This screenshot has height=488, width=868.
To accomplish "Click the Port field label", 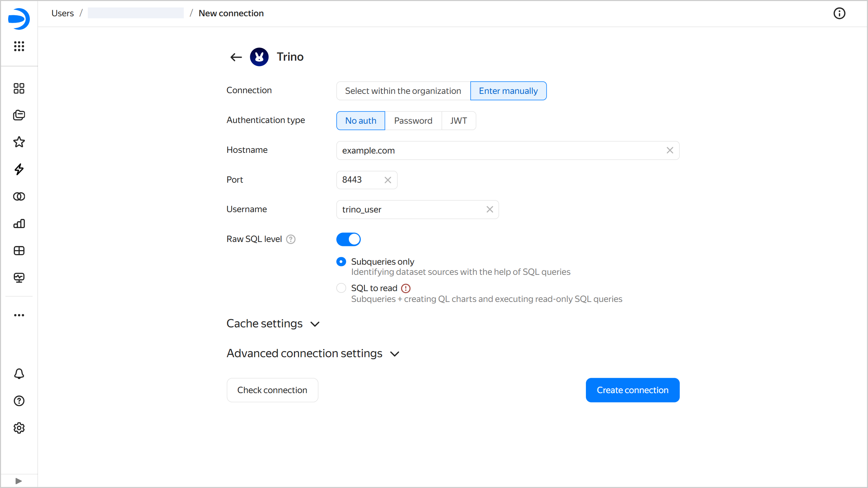I will point(235,180).
